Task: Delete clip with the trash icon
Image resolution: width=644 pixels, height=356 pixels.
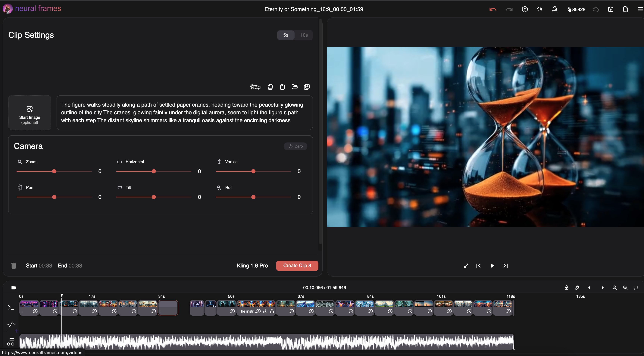Action: click(14, 266)
